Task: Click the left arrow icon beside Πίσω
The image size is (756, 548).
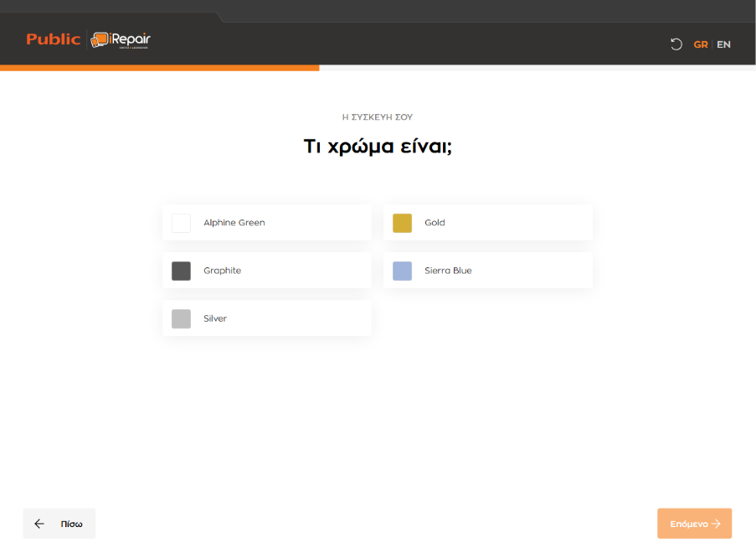Action: coord(39,524)
